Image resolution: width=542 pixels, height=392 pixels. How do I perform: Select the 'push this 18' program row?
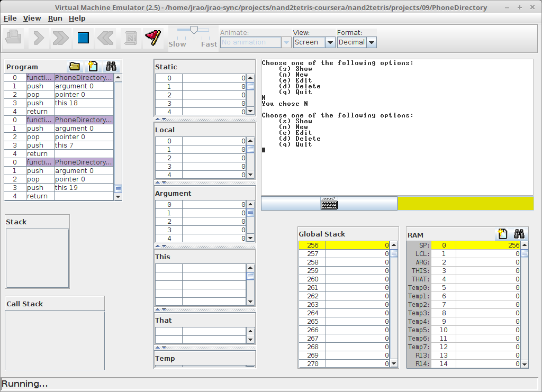pyautogui.click(x=84, y=103)
